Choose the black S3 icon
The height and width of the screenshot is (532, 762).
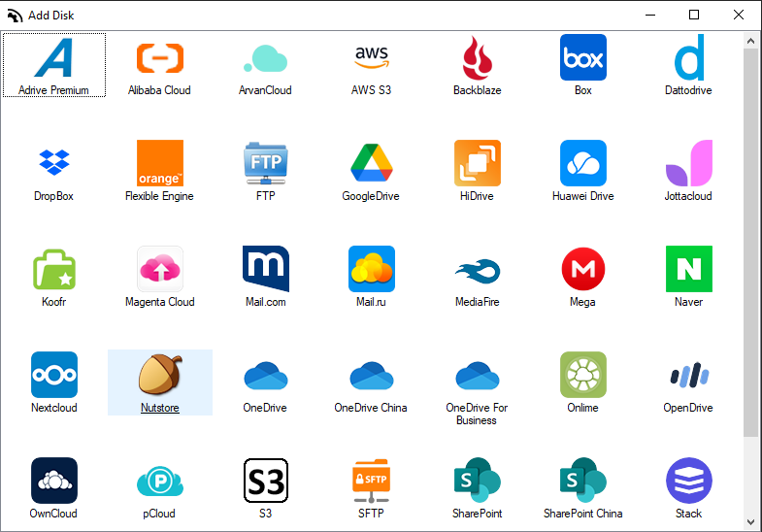tap(266, 481)
